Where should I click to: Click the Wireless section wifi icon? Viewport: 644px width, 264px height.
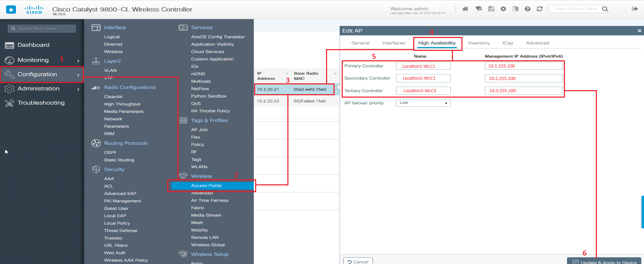point(183,176)
